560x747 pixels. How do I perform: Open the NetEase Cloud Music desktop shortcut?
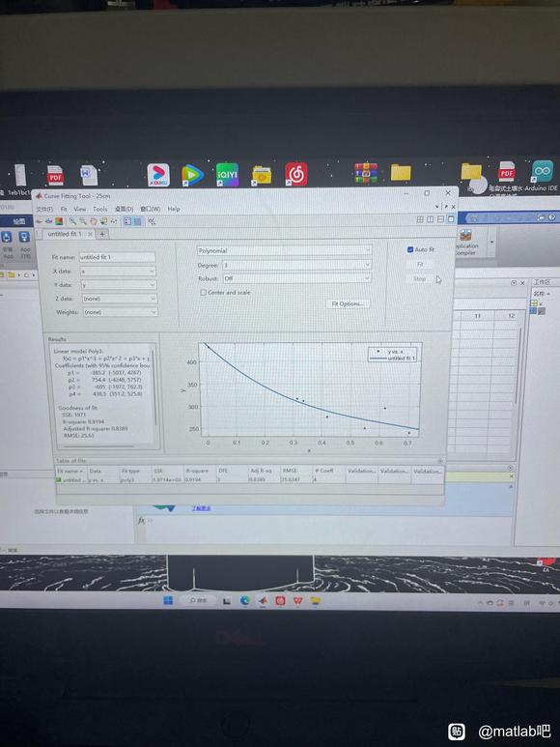tap(296, 174)
